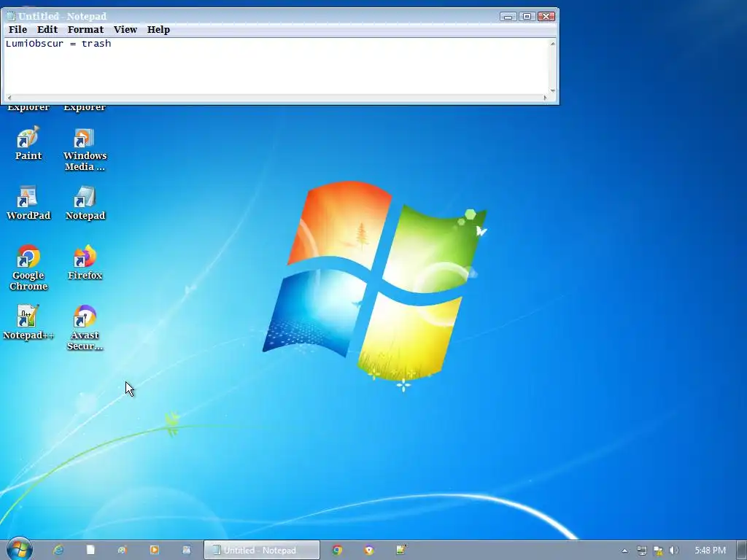Launch Internet Explorer from the taskbar
This screenshot has width=747, height=560.
pyautogui.click(x=58, y=550)
